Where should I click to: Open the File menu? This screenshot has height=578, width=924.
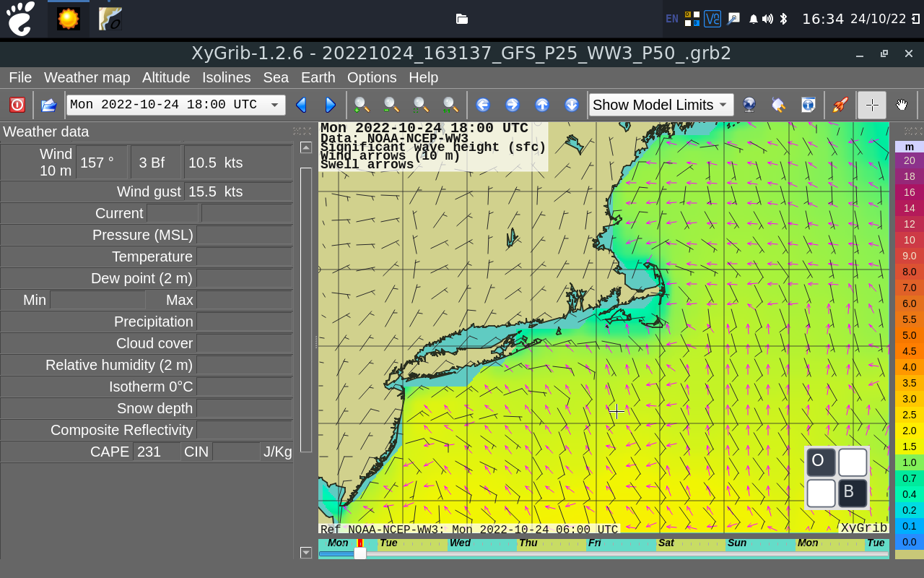click(20, 77)
